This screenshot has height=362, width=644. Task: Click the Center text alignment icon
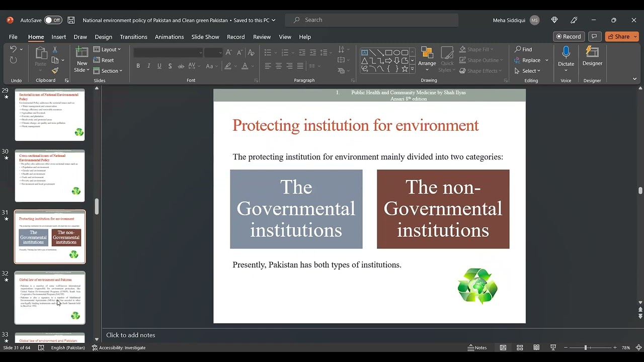[279, 66]
